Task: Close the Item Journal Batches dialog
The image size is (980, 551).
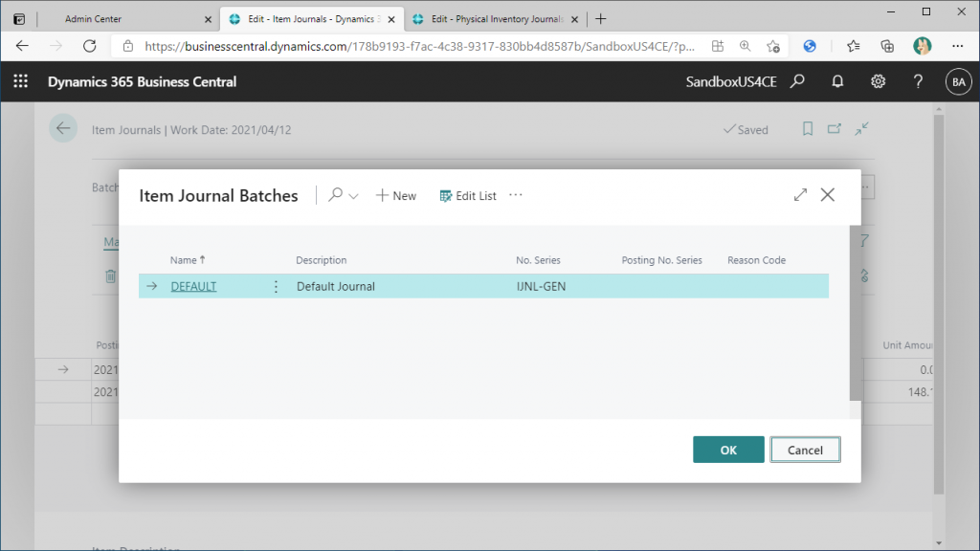Action: point(828,195)
